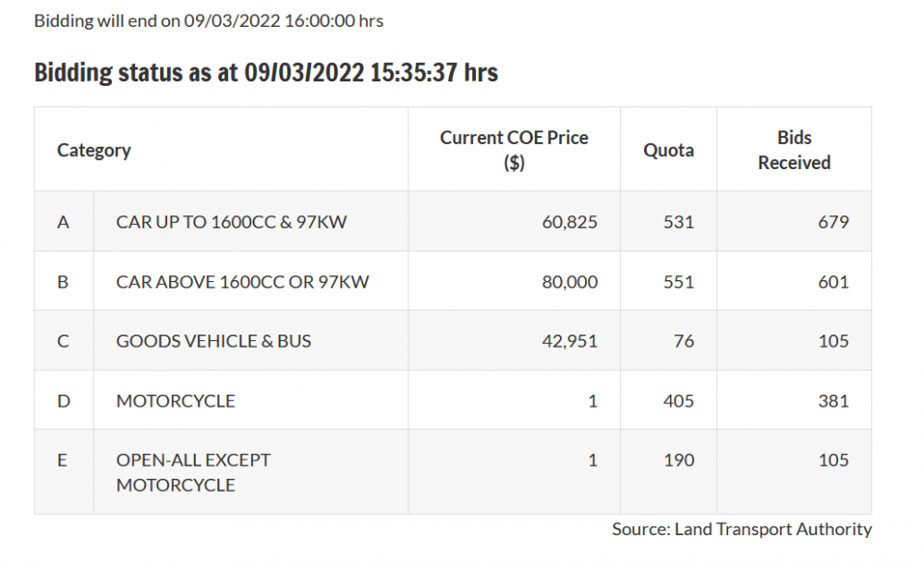Select the MOTORCYCLE category label
Image resolution: width=924 pixels, height=562 pixels.
(176, 401)
